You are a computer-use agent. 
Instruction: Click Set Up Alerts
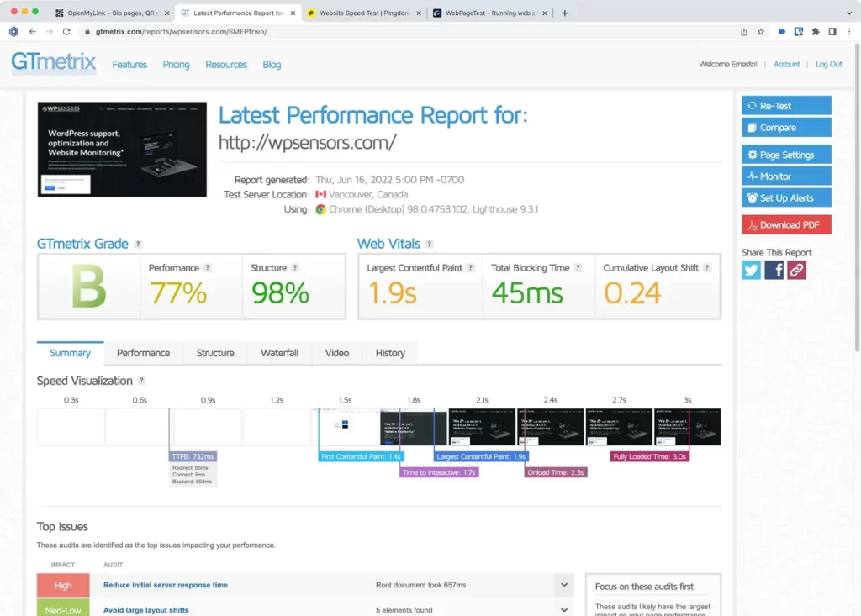coord(786,197)
